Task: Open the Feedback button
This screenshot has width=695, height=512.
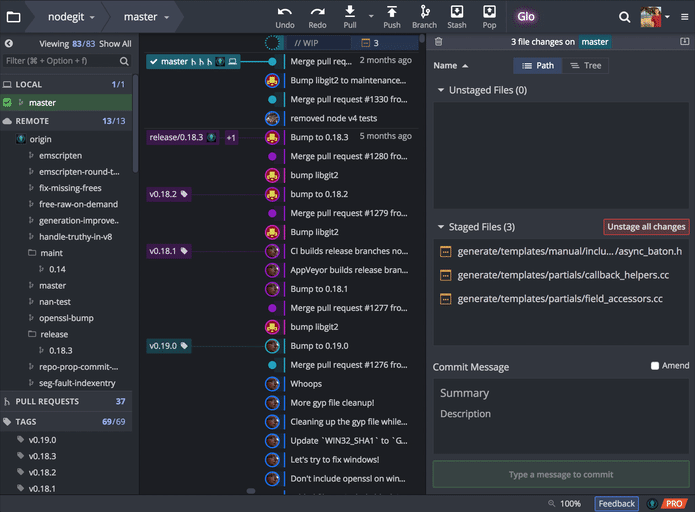Action: [x=616, y=504]
